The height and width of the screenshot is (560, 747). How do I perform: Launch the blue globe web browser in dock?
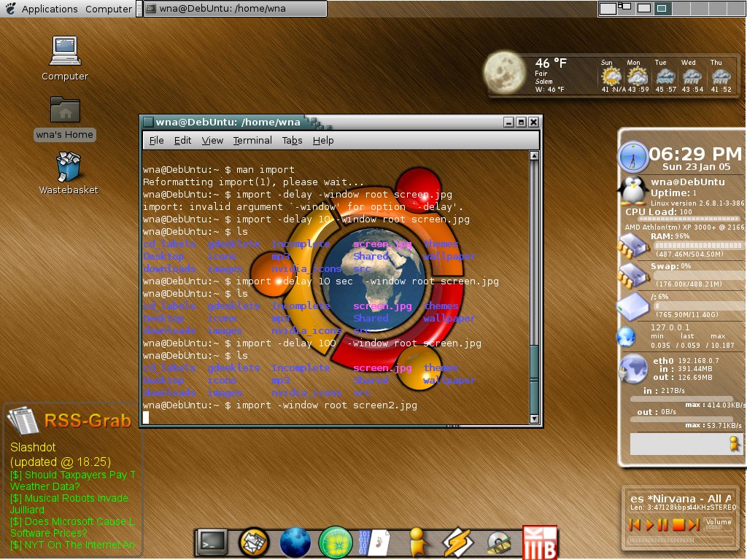tap(295, 542)
